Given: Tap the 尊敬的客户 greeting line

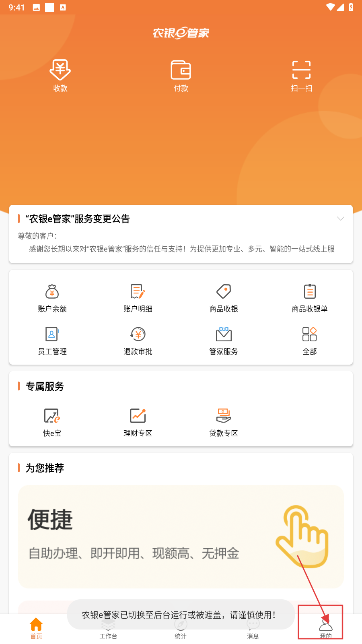Looking at the screenshot, I should click(x=37, y=236).
